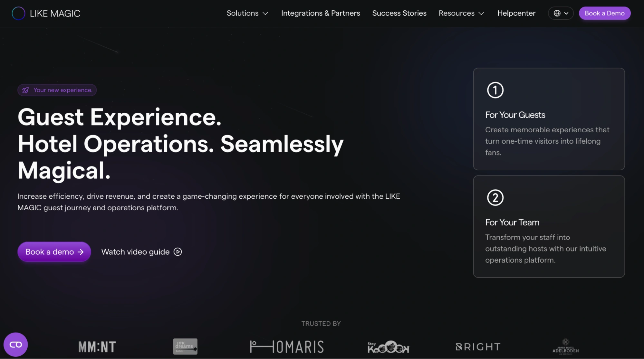Expand the Solutions dropdown menu

tap(247, 13)
